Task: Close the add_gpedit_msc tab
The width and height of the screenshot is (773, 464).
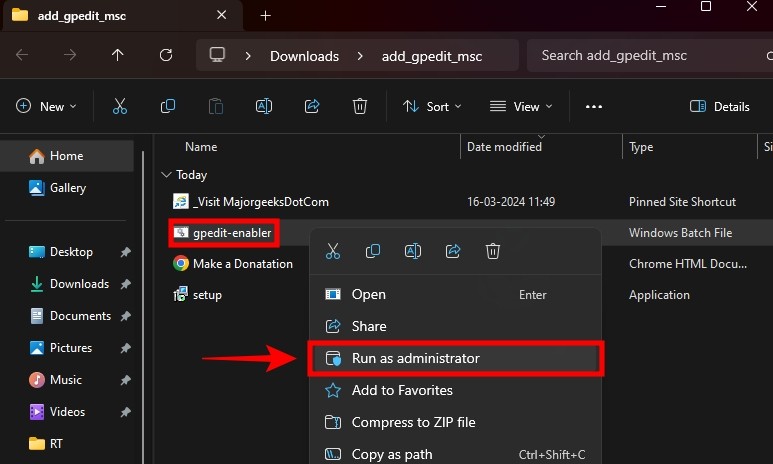Action: coord(221,15)
